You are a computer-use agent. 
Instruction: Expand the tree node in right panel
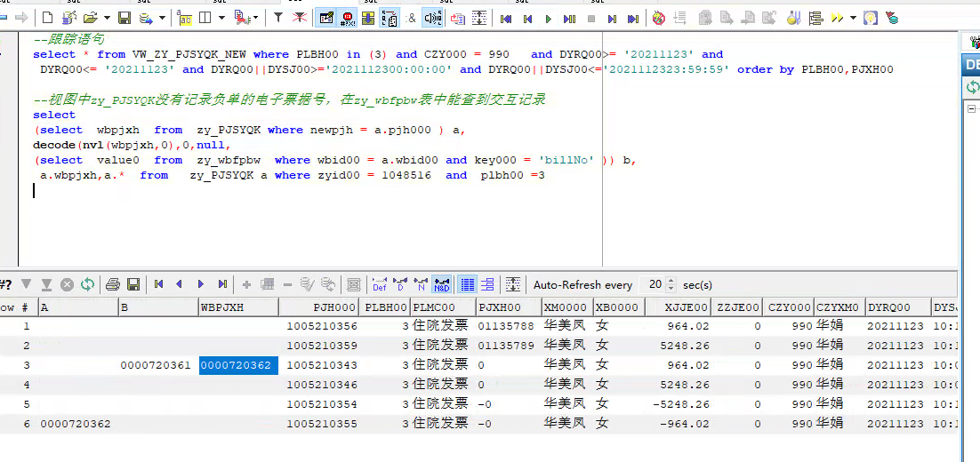tap(972, 108)
